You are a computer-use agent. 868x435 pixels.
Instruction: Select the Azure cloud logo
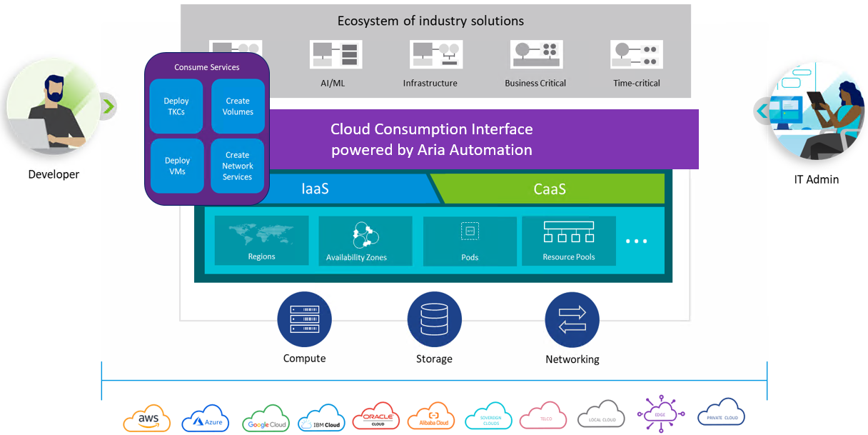(x=206, y=416)
